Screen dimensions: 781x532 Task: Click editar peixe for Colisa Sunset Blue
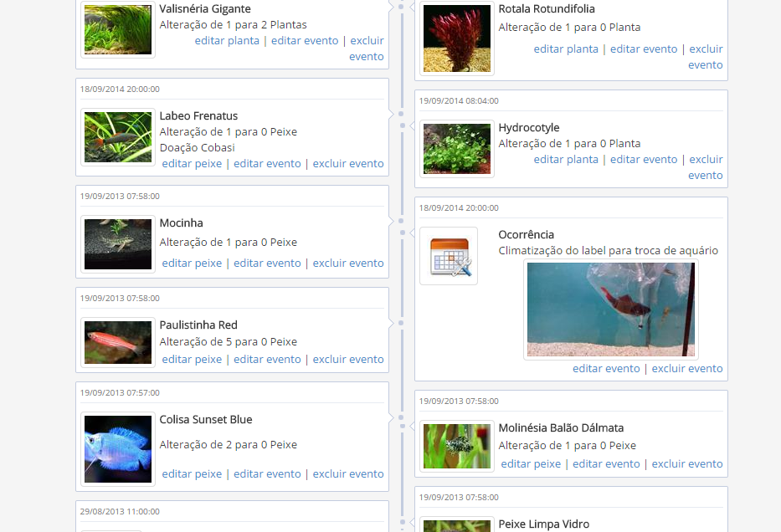coord(192,473)
